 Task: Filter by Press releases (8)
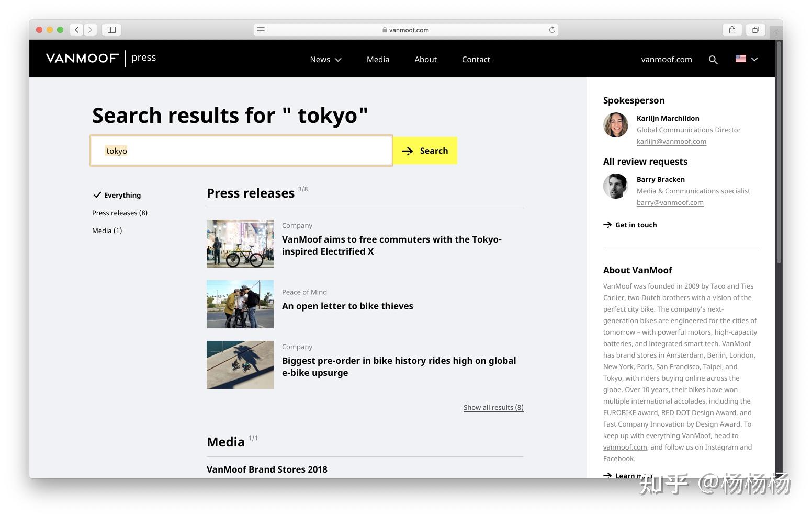tap(120, 213)
